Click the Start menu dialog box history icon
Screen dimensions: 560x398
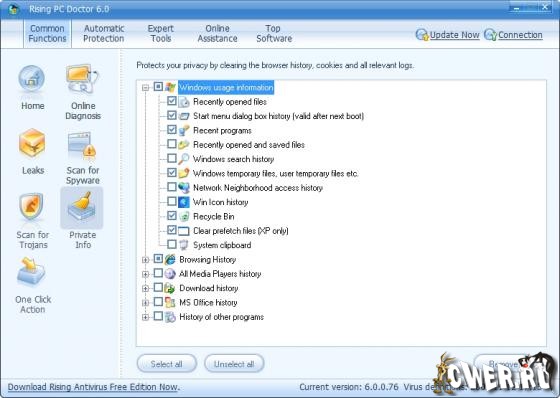pos(184,116)
